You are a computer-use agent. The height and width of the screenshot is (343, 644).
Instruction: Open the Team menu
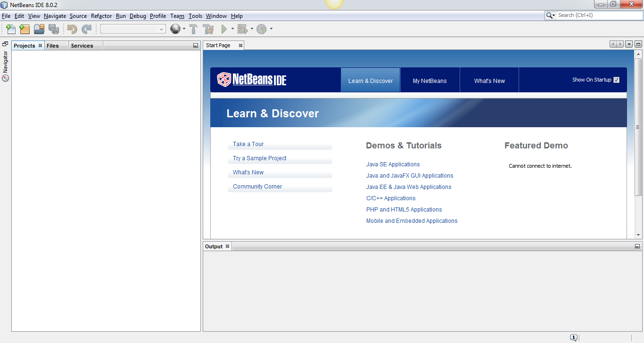tap(177, 16)
